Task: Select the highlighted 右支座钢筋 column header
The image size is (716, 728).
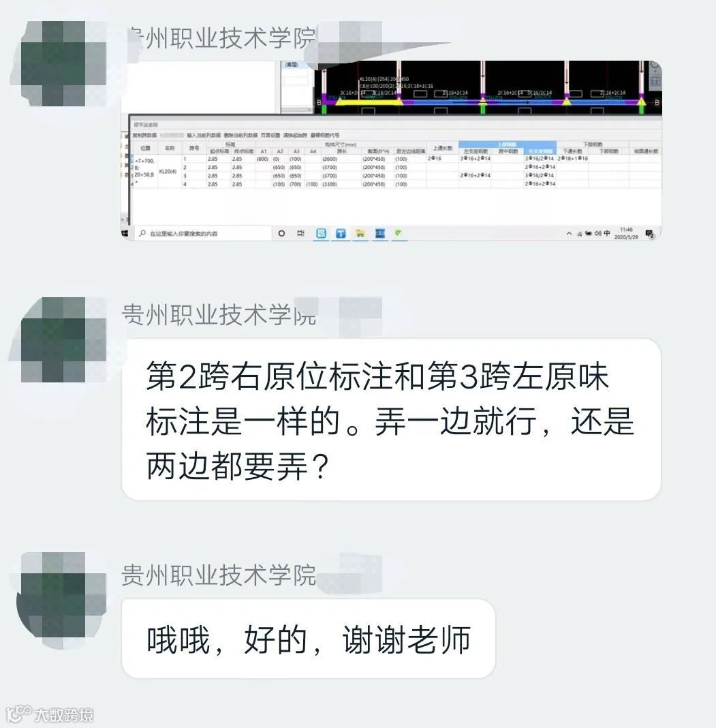Action: click(x=540, y=151)
